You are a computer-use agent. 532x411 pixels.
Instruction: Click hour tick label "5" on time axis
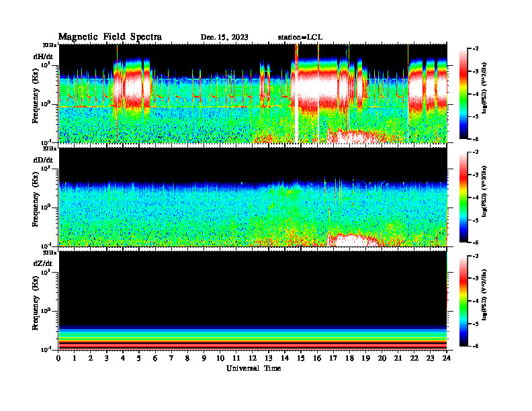point(139,358)
